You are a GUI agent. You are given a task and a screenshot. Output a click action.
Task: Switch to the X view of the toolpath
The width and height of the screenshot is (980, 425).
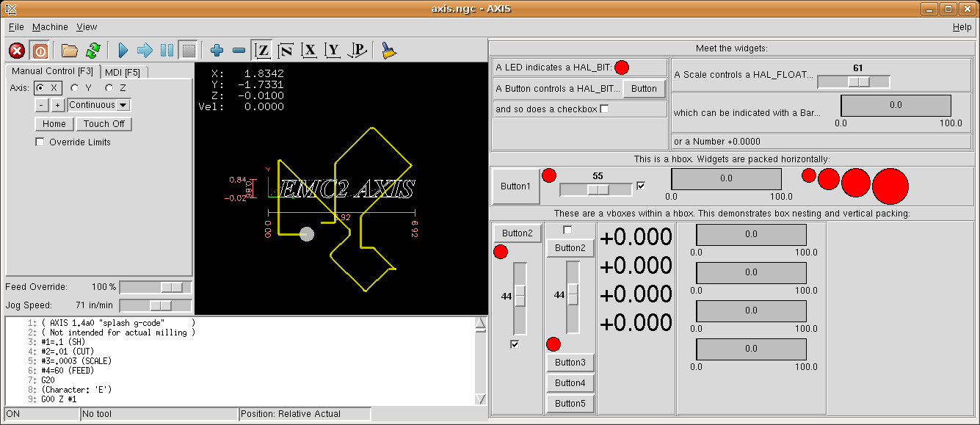tap(309, 50)
